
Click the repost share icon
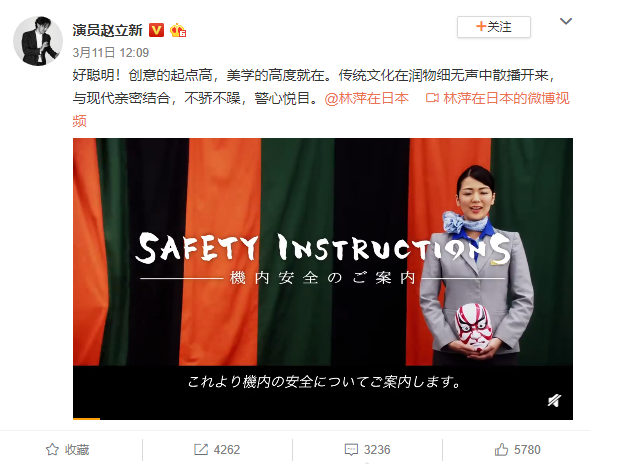click(200, 449)
